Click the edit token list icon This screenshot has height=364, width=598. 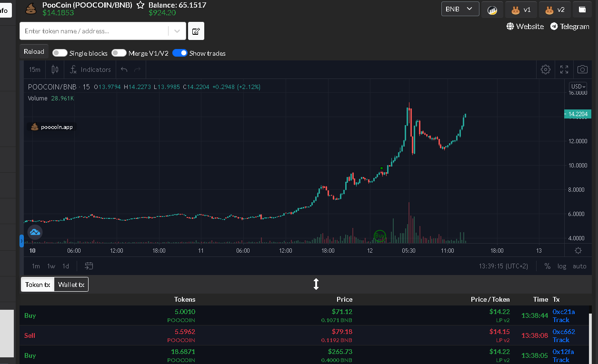[196, 31]
